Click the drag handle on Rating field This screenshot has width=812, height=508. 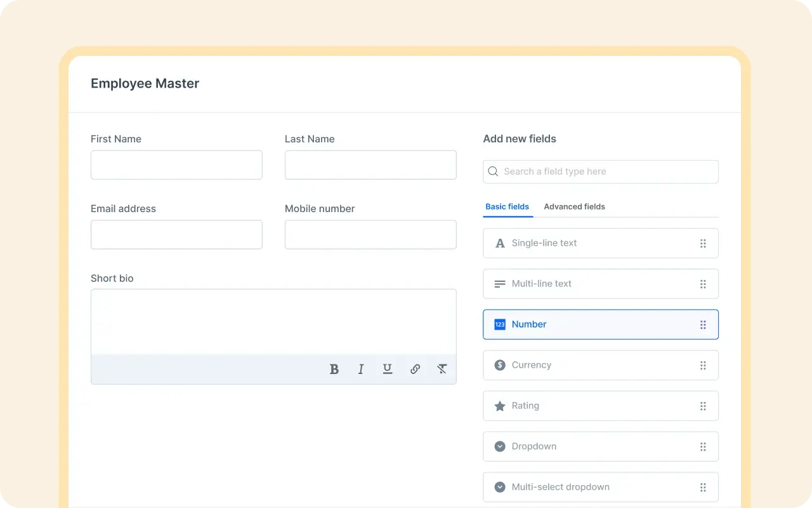click(703, 406)
